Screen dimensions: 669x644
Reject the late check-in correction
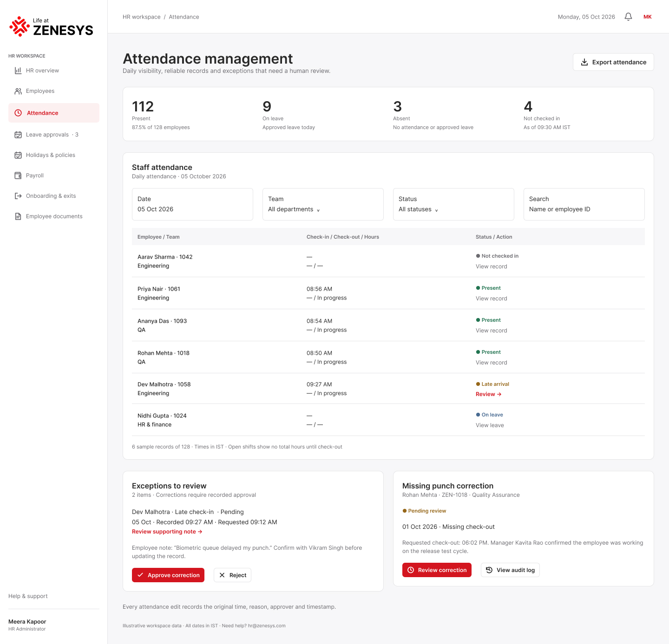pyautogui.click(x=232, y=575)
